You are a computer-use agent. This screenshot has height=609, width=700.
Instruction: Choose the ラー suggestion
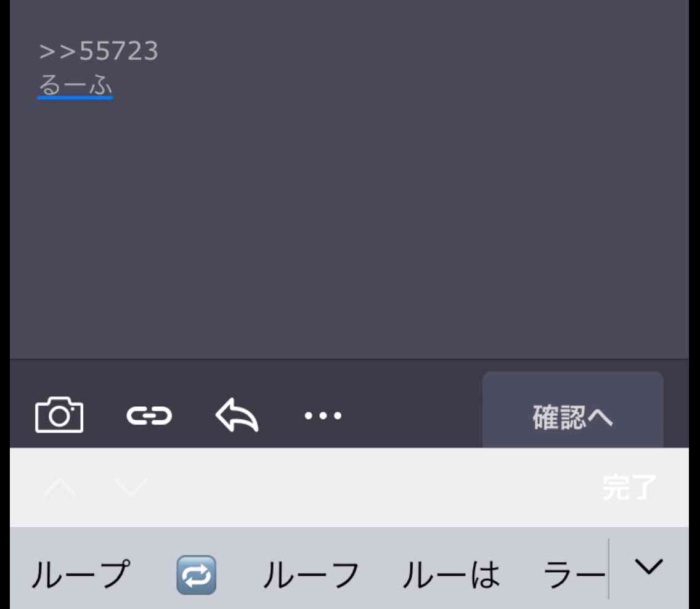(574, 574)
